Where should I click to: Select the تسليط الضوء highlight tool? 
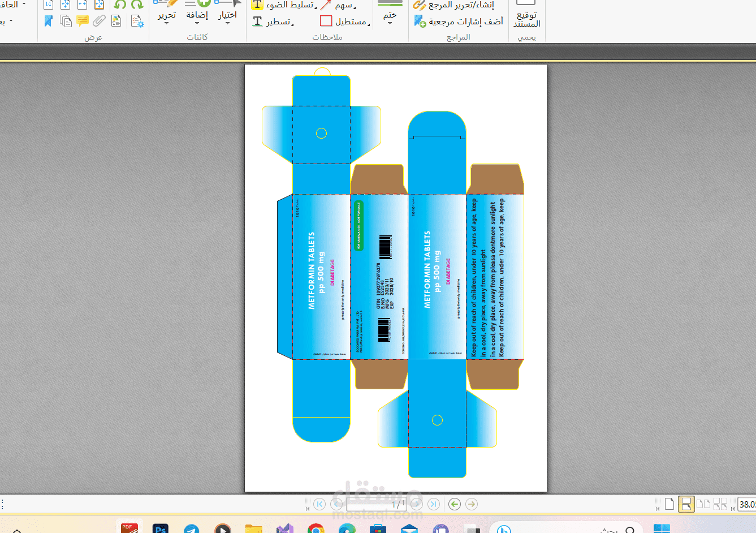pos(283,5)
